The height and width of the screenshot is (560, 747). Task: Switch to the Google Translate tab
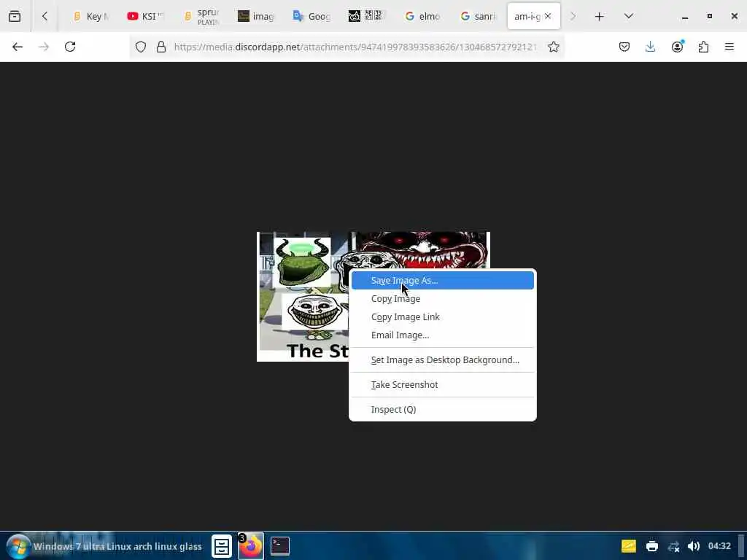(x=311, y=16)
